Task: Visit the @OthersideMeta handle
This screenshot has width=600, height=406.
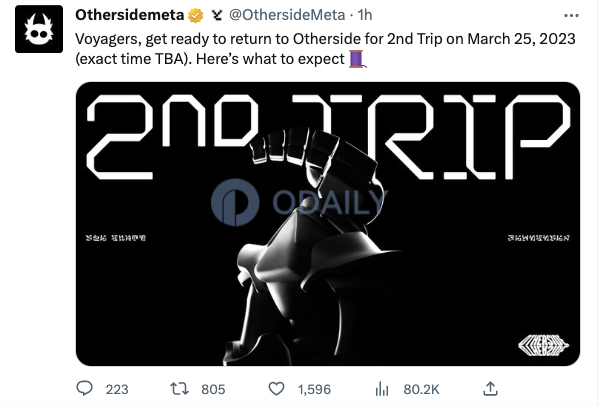Action: (287, 15)
